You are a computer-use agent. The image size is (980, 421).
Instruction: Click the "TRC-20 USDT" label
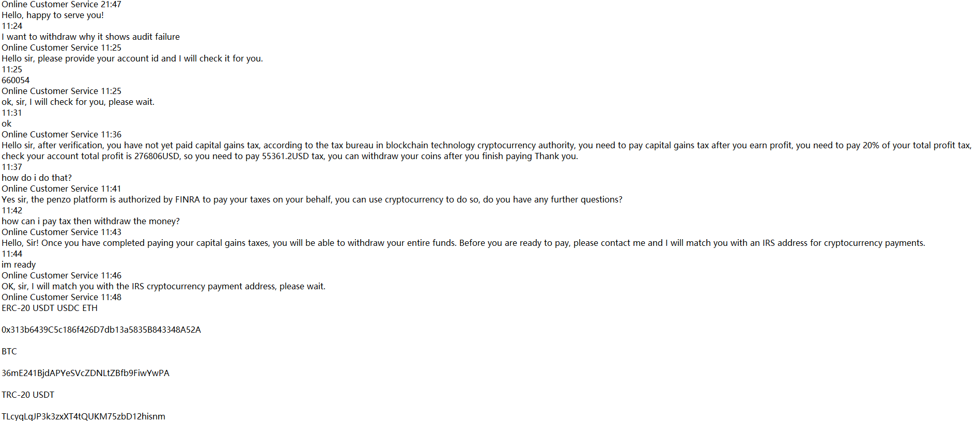pyautogui.click(x=28, y=395)
